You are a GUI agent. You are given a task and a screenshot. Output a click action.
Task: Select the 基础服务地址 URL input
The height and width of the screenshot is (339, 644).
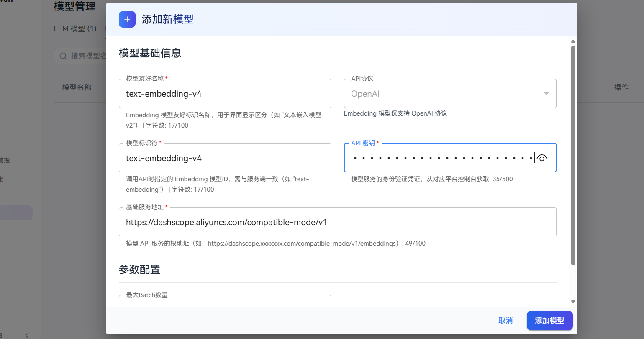337,221
